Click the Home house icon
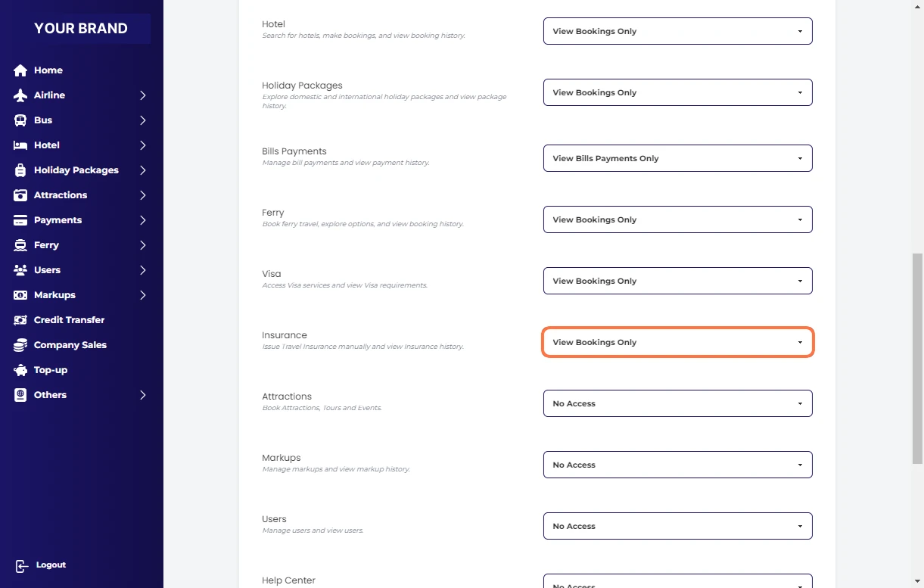 [20, 70]
